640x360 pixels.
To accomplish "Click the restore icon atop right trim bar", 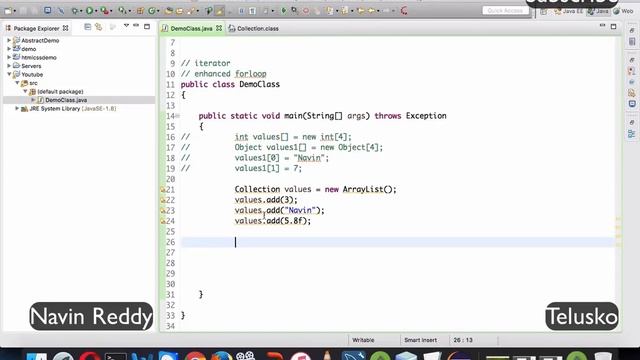I will click(x=632, y=31).
